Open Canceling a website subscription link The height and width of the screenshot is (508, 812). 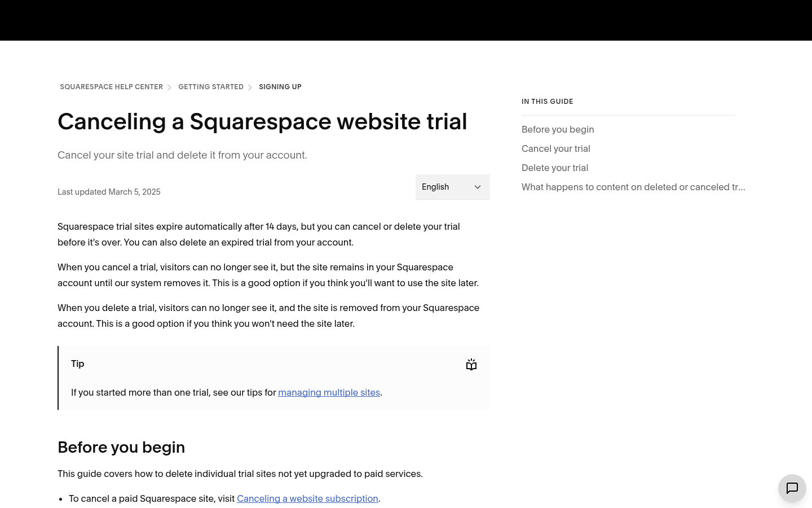tap(307, 498)
